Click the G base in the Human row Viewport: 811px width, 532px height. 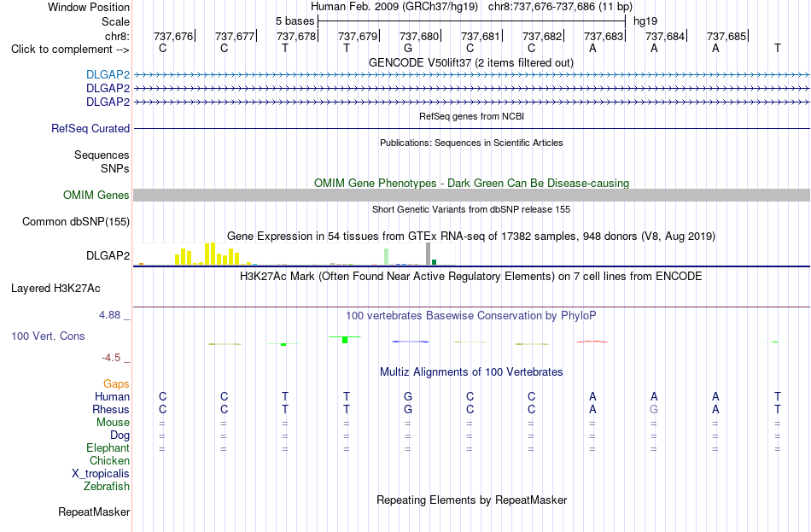(408, 397)
